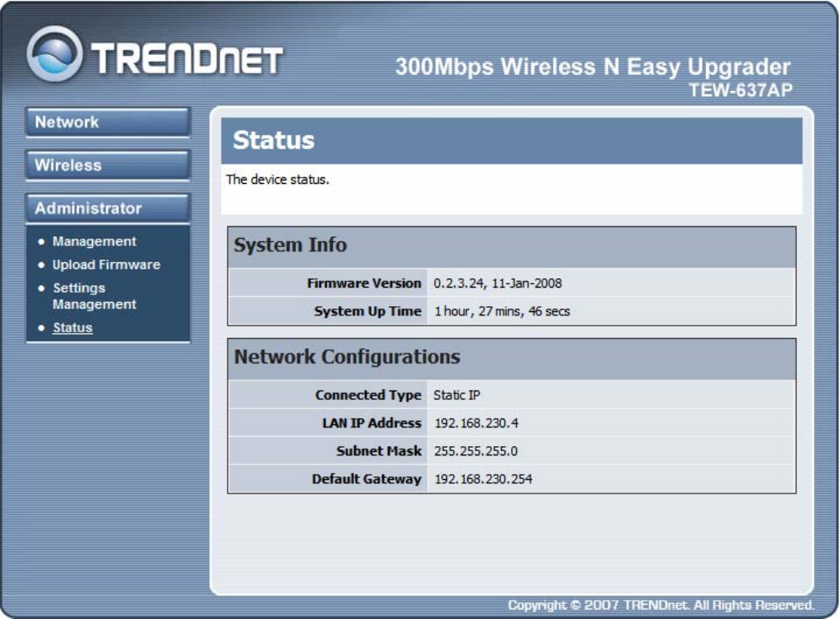840x619 pixels.
Task: Open the Management page link
Action: (94, 241)
